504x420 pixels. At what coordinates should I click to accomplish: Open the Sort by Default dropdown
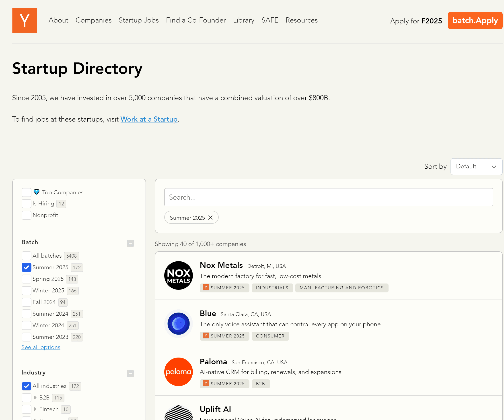(476, 166)
